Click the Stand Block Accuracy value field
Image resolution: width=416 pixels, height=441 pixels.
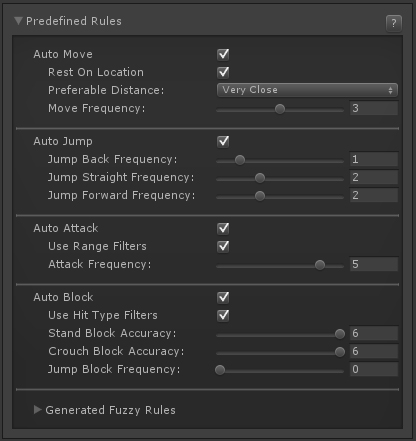[374, 333]
